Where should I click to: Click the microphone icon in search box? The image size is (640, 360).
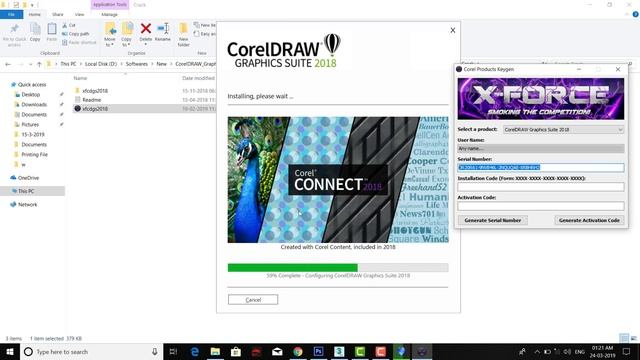click(155, 351)
